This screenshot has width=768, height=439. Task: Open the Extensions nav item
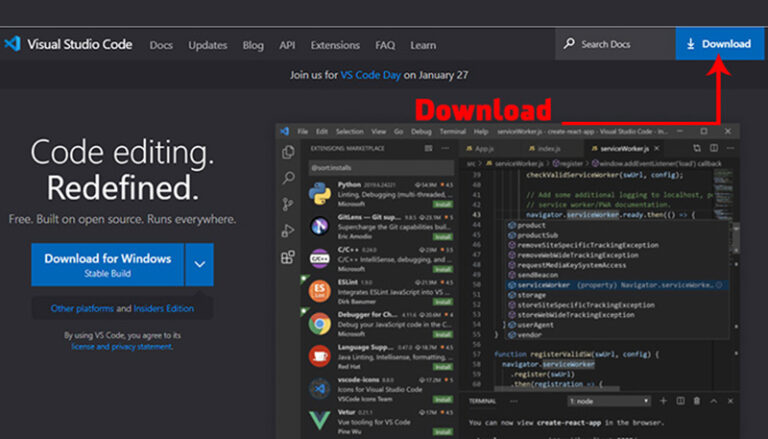pyautogui.click(x=335, y=45)
